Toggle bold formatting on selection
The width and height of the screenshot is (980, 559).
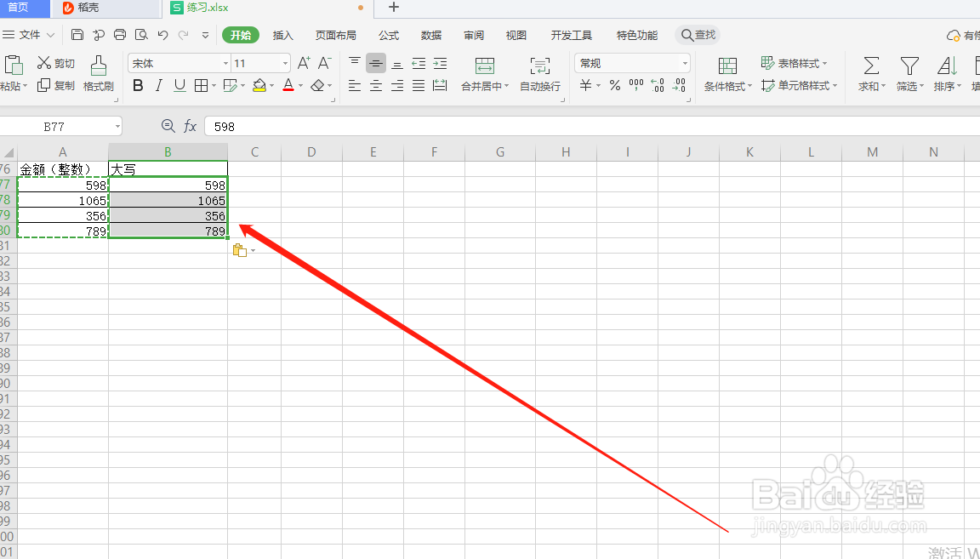pos(138,86)
